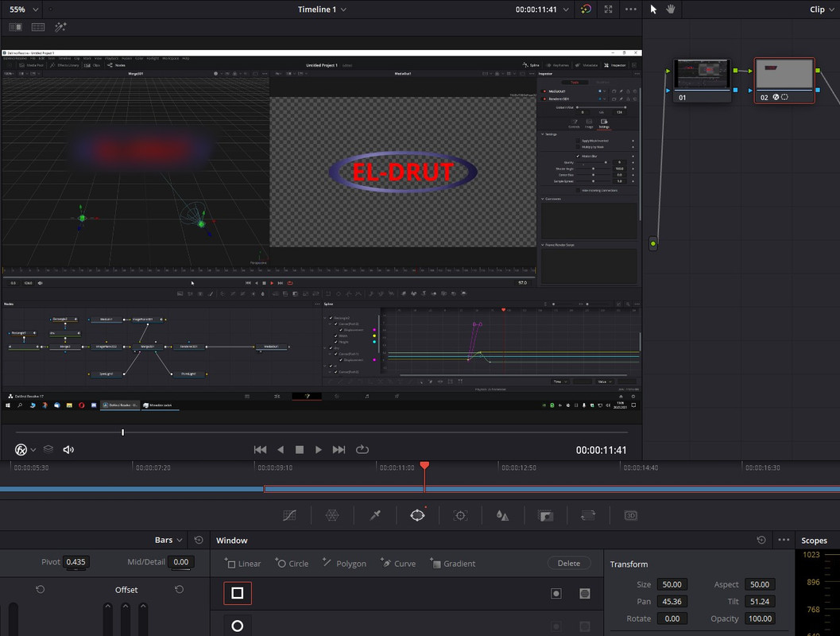Reset the Window palette
This screenshot has height=636, width=840.
coord(761,540)
